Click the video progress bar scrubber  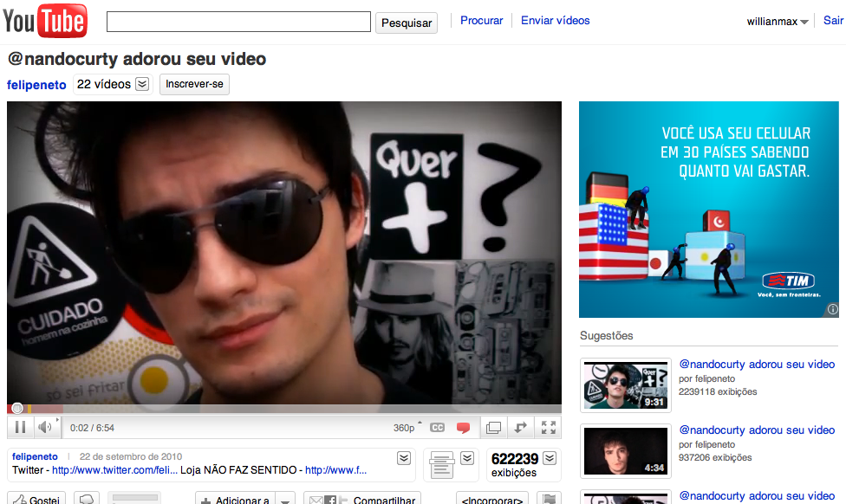click(16, 409)
